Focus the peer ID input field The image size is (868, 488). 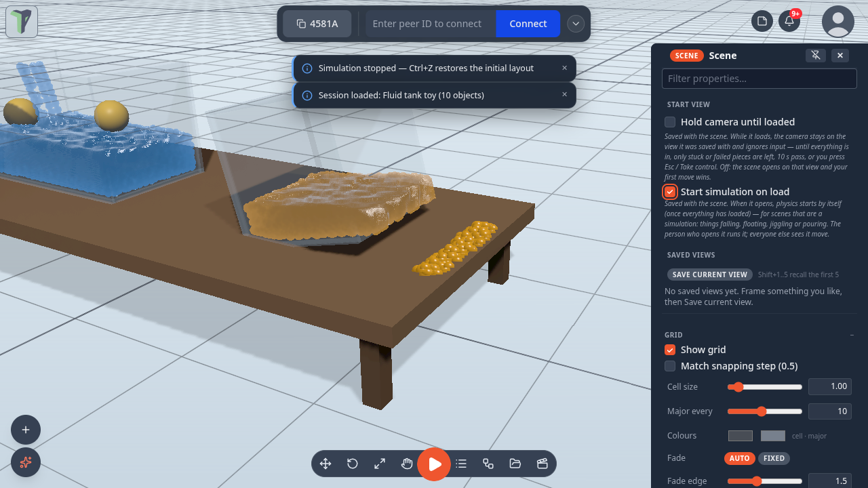(431, 24)
